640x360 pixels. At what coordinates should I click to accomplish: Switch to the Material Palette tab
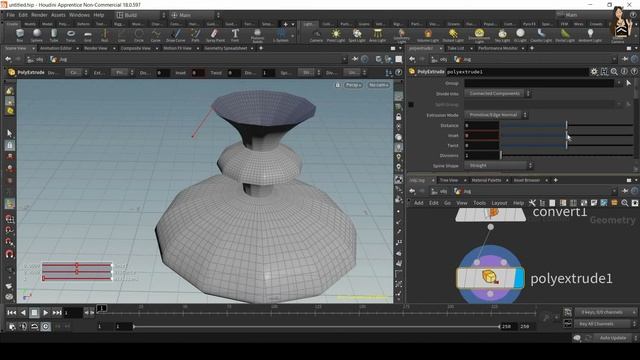pyautogui.click(x=486, y=180)
